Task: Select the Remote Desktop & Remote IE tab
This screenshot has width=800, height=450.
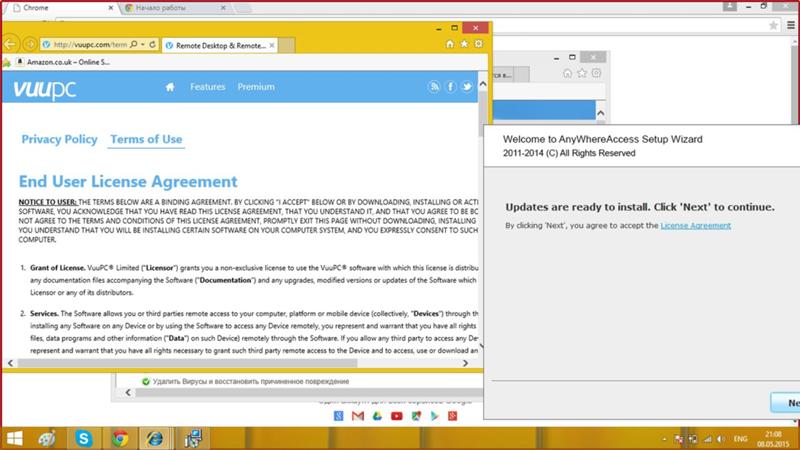Action: (x=220, y=45)
